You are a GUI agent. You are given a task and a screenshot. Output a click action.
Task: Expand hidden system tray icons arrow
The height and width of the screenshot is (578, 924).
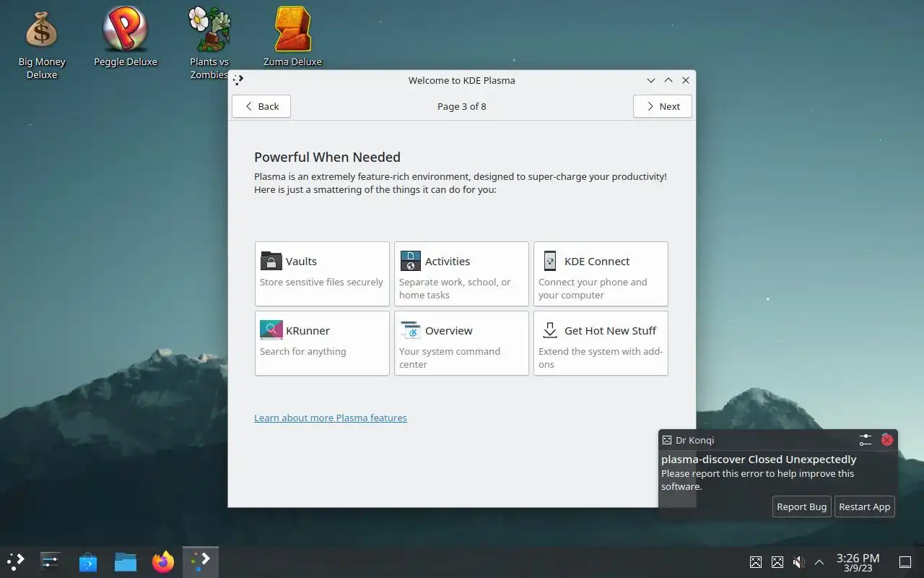click(x=819, y=561)
